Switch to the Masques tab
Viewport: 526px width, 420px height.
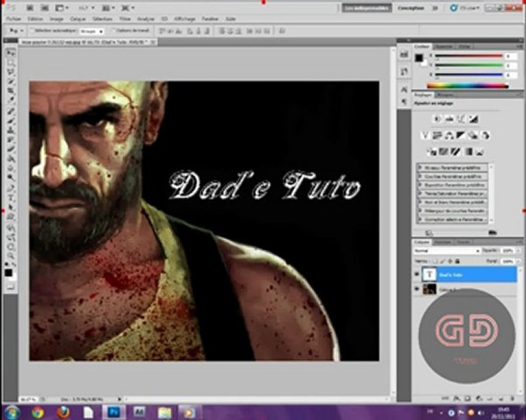pos(445,95)
